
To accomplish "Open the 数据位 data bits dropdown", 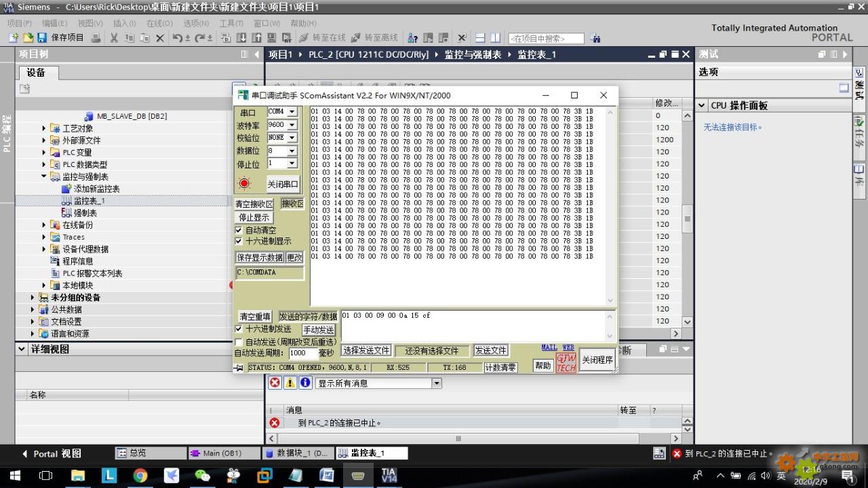I will (292, 151).
